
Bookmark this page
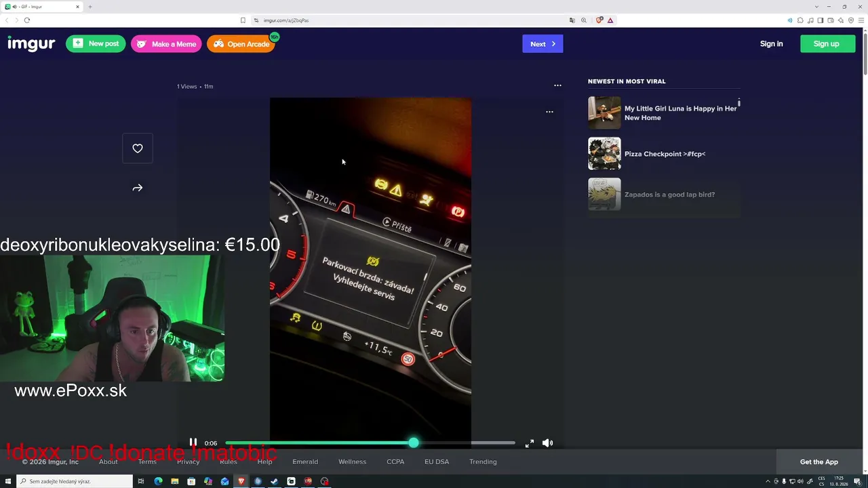point(243,20)
